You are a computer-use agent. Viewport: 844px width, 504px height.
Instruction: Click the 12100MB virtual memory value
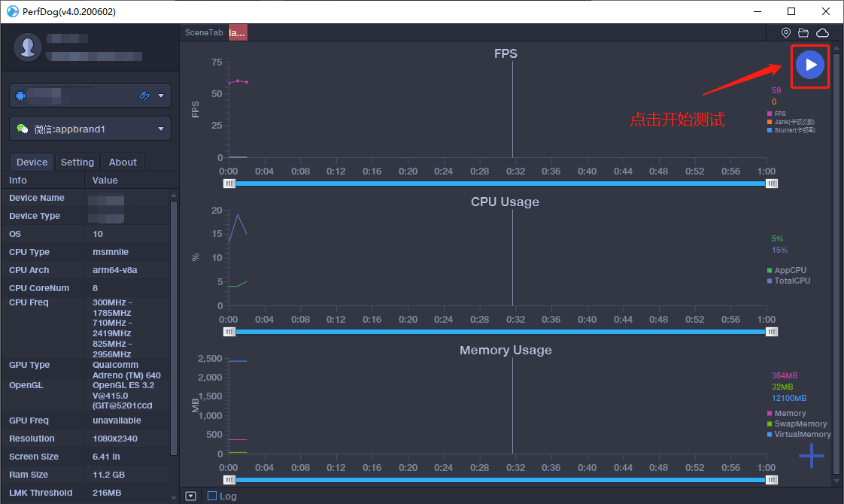(789, 399)
